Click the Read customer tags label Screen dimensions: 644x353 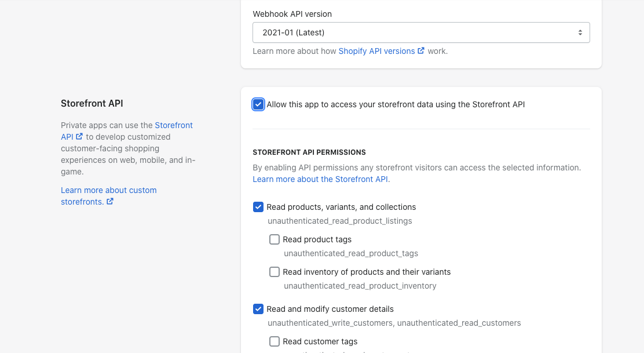[320, 341]
